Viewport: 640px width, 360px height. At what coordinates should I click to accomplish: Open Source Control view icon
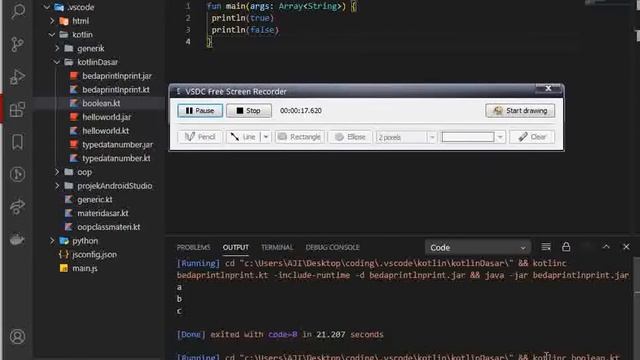click(18, 44)
